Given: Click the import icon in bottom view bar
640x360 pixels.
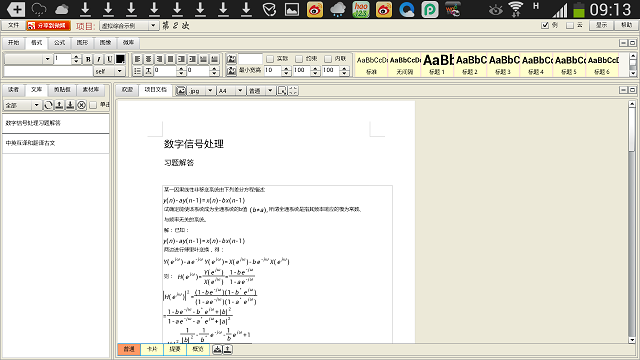Looking at the screenshot, I should 217,349.
